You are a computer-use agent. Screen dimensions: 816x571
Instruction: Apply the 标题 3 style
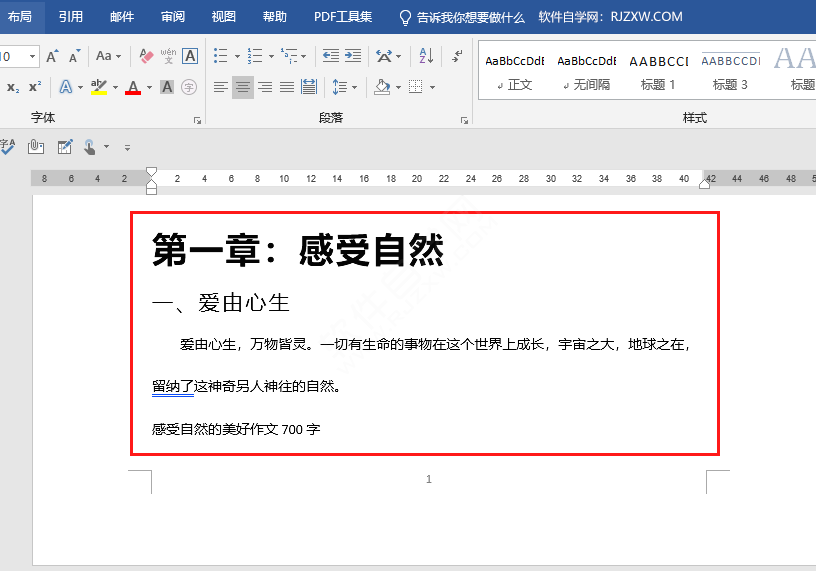click(730, 70)
